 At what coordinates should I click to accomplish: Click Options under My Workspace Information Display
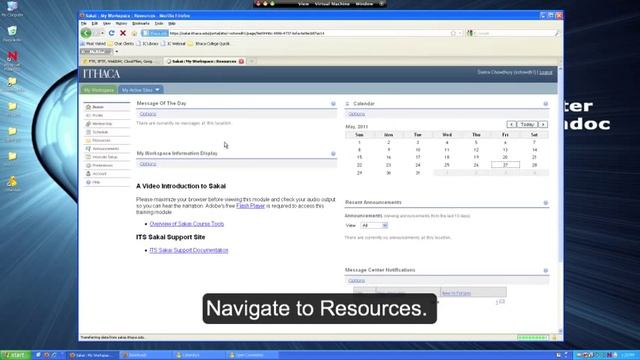coord(148,164)
